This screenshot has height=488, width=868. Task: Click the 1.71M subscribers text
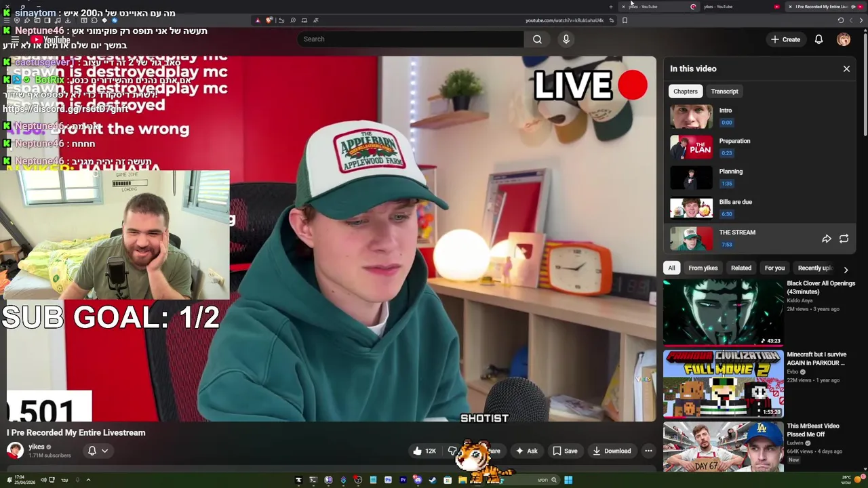50,455
